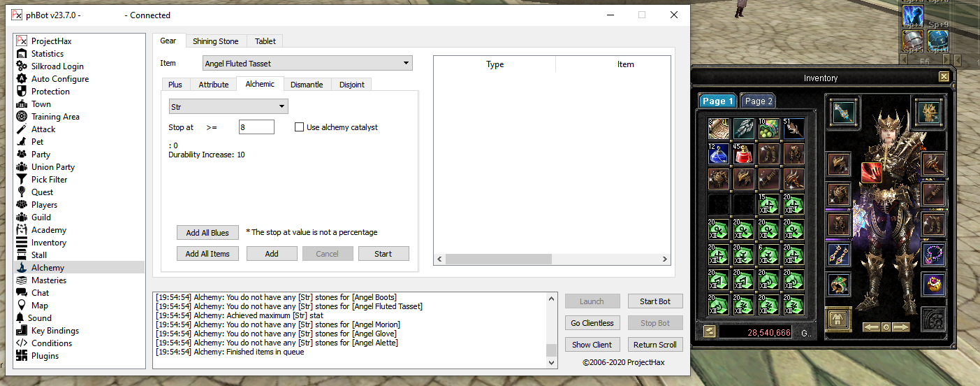Screen dimensions: 980x386
Task: Enable the Use alchemy catalyst checkbox
Action: click(300, 127)
